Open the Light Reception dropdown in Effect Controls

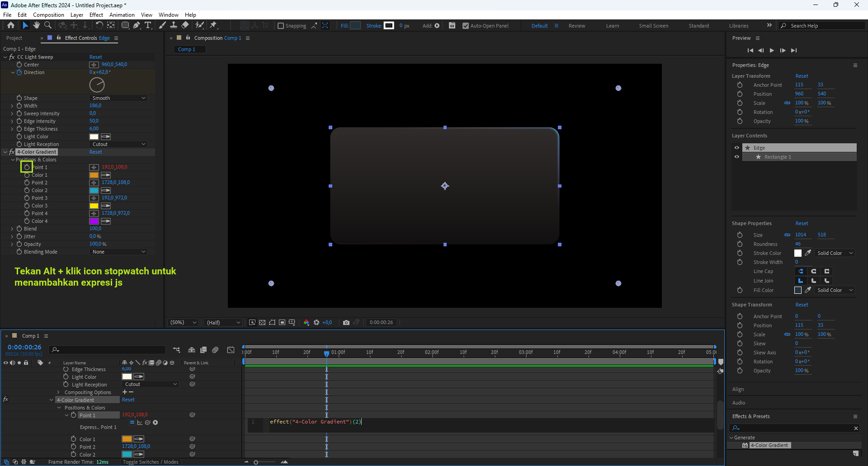[x=118, y=144]
